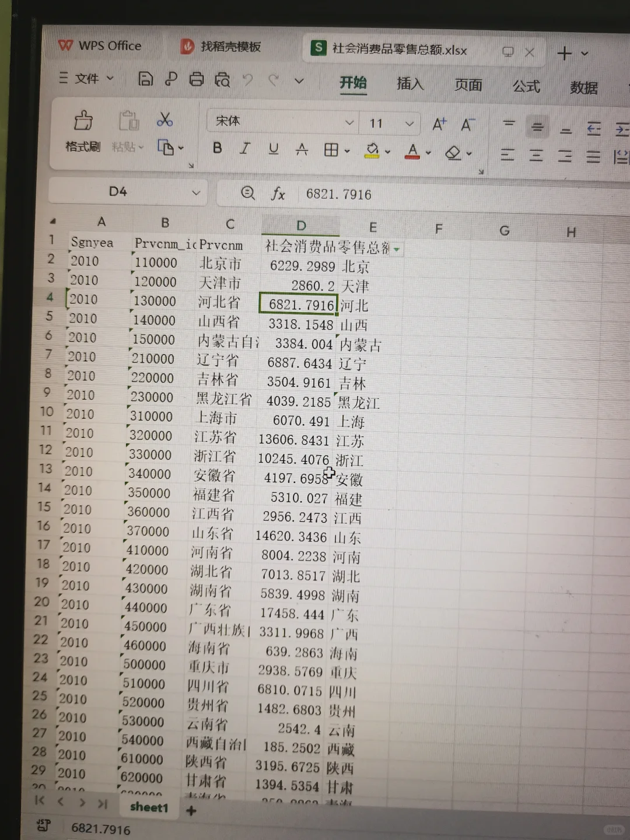Toggle Italic formatting
This screenshot has height=840, width=630.
point(245,149)
